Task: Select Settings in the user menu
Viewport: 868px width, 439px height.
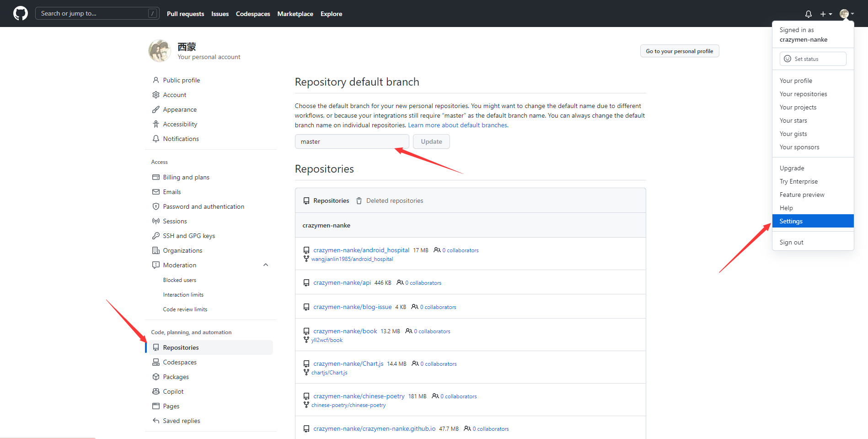Action: [813, 221]
